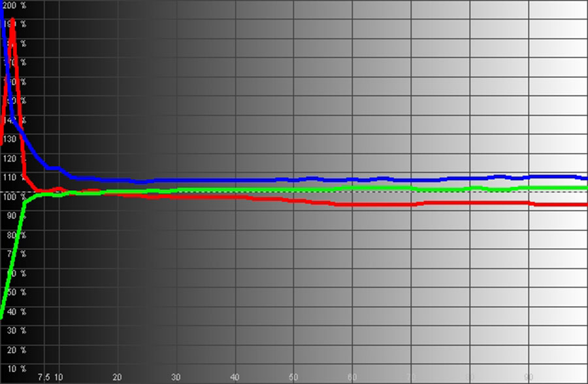The width and height of the screenshot is (588, 384).
Task: Click the 7.5 label on horizontal axis
Action: click(x=44, y=377)
